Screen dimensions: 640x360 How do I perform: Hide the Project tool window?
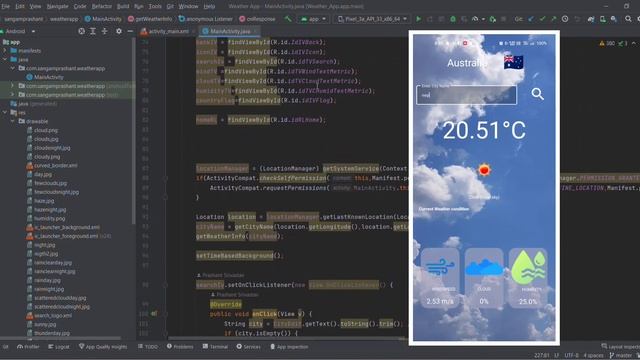tap(130, 31)
